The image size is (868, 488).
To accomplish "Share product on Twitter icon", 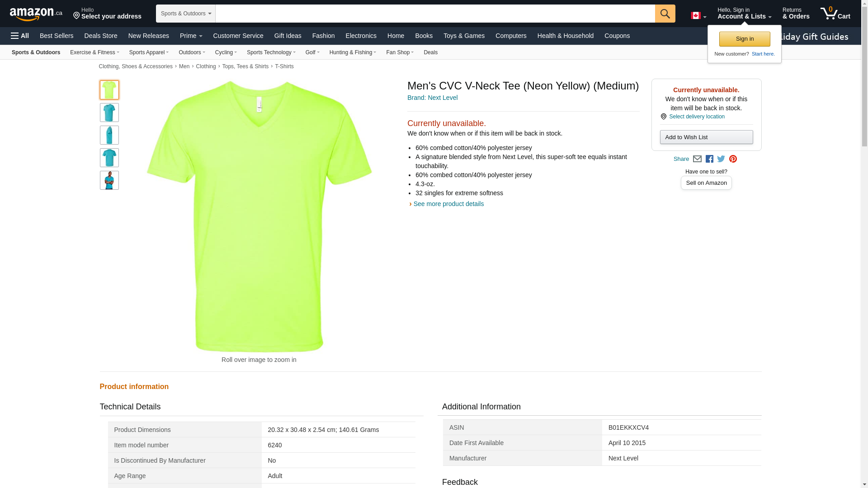I will [721, 159].
